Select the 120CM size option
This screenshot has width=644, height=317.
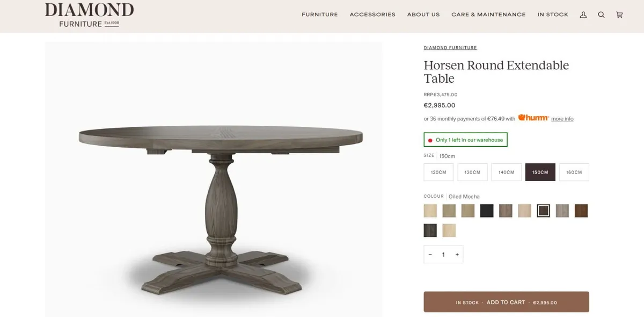(x=438, y=172)
